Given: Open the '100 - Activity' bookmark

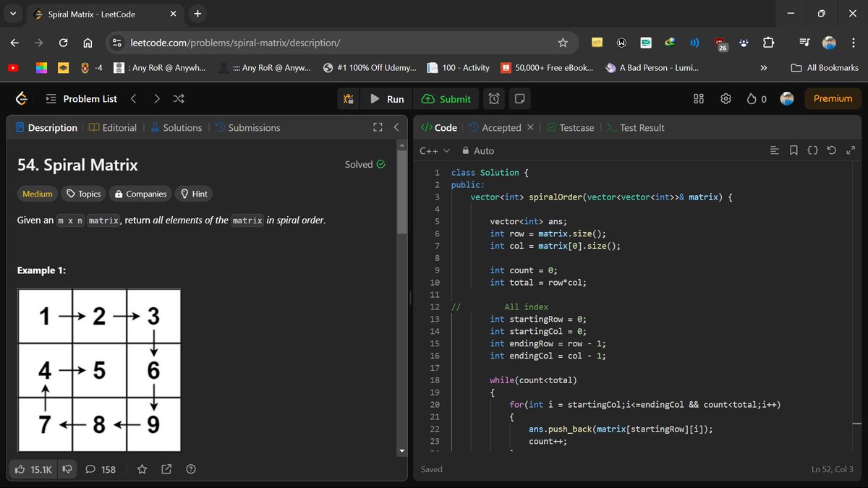Looking at the screenshot, I should coord(458,68).
